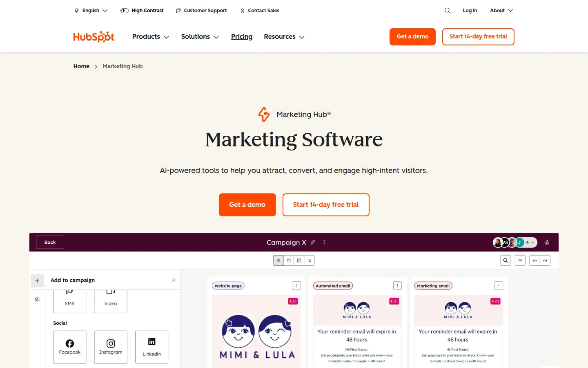Click the Automated email tag
This screenshot has height=368, width=588.
(x=333, y=286)
